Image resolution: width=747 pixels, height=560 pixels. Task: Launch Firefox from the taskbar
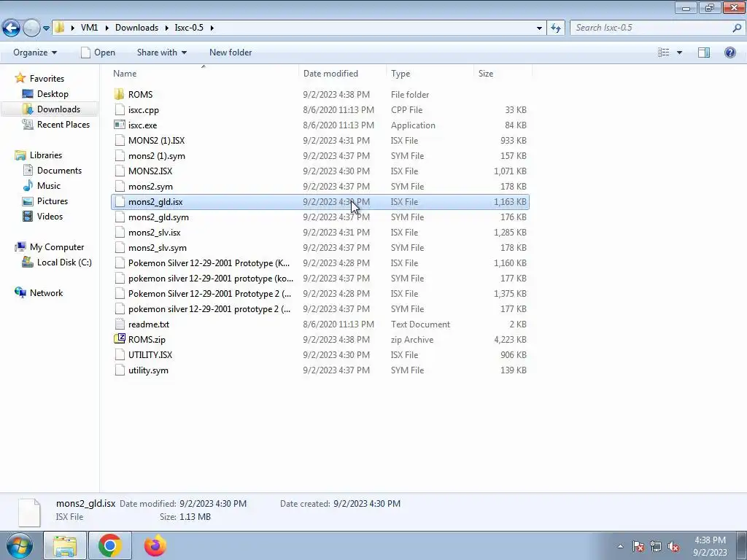(x=155, y=545)
